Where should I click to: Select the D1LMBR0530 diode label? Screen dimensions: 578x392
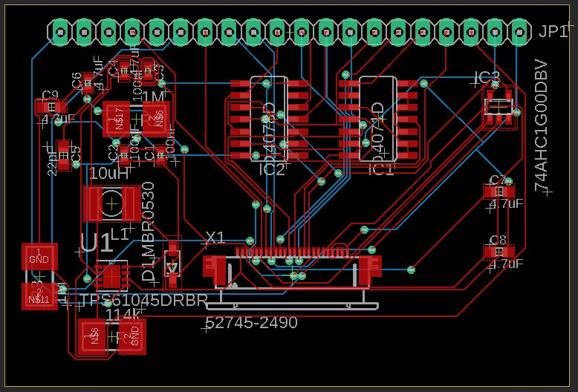(x=148, y=232)
